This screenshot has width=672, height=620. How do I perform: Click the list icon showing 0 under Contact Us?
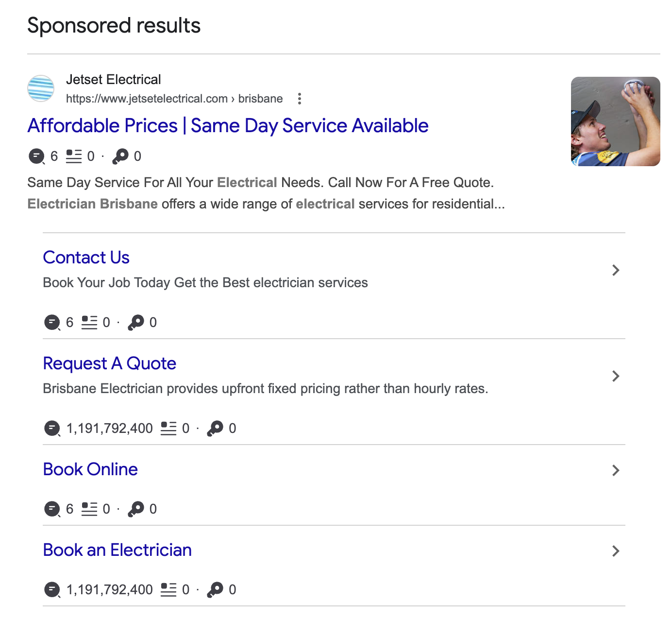pos(90,322)
